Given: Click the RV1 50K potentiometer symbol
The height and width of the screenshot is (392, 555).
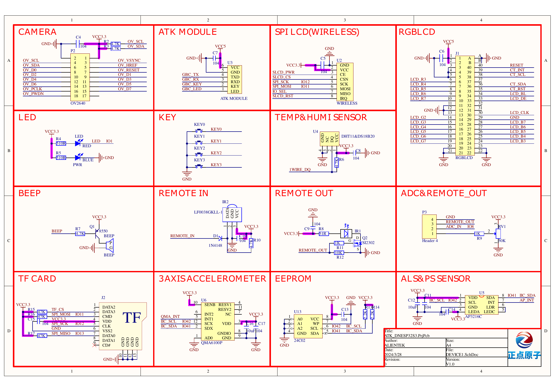Looking at the screenshot, I should pyautogui.click(x=498, y=234).
